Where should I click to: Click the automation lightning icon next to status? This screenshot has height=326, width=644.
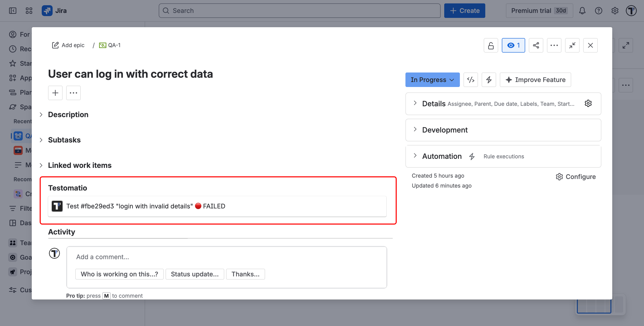click(489, 80)
